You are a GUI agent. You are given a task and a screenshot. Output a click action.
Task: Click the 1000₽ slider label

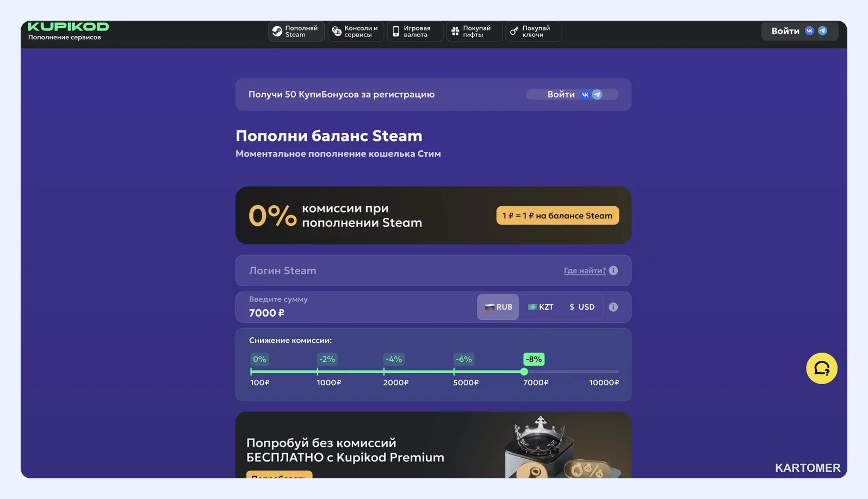329,383
